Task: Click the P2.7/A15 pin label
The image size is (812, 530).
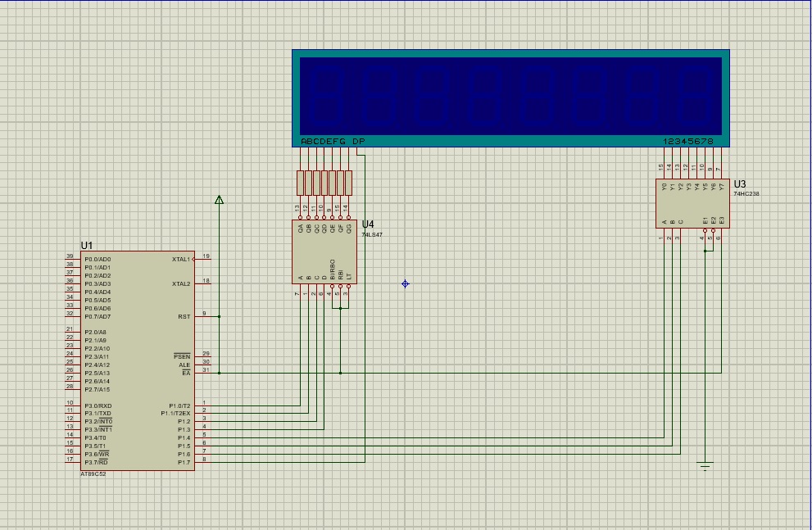Action: pyautogui.click(x=97, y=389)
